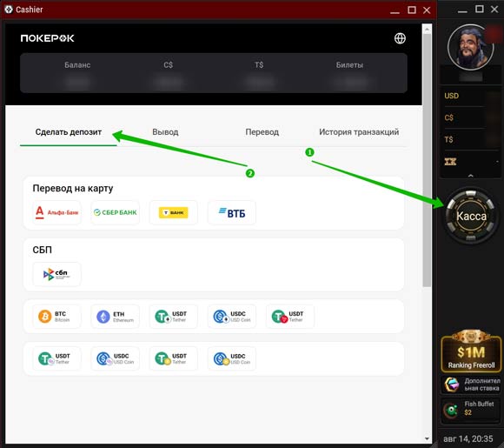504x448 pixels.
Task: Switch to the Вывод tab
Action: coord(165,132)
